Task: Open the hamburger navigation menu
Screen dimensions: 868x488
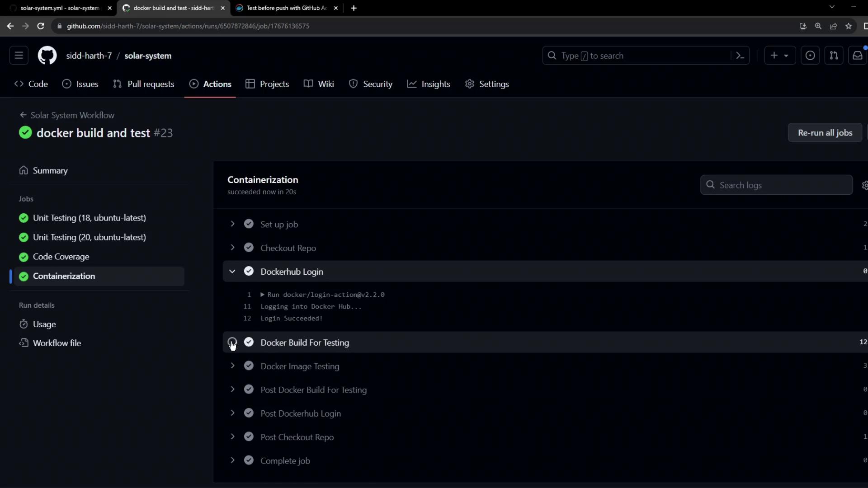Action: 19,56
